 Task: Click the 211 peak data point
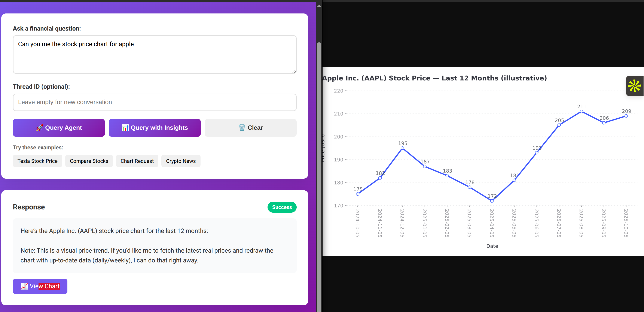point(582,111)
